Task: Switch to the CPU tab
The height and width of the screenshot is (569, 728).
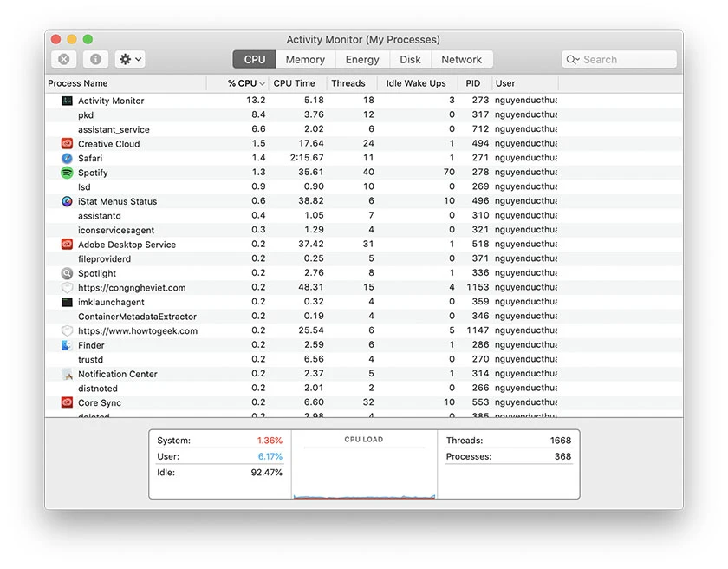Action: [255, 60]
